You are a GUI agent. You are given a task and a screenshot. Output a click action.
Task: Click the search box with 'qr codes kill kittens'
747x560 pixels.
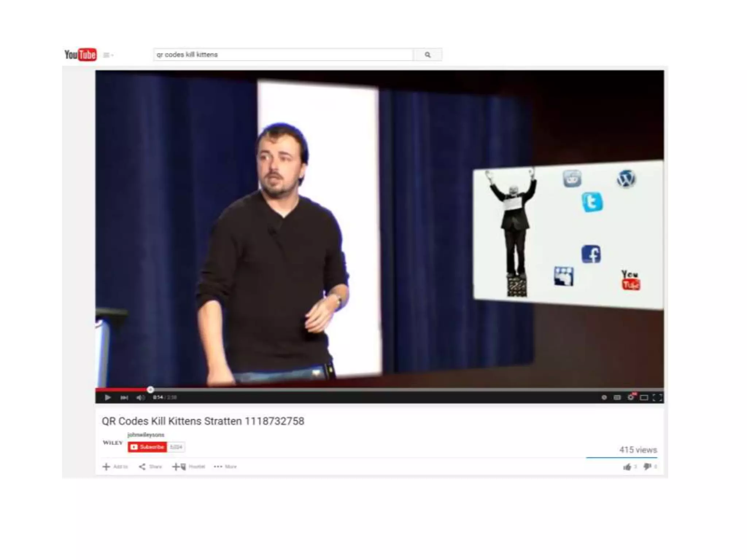(x=283, y=55)
